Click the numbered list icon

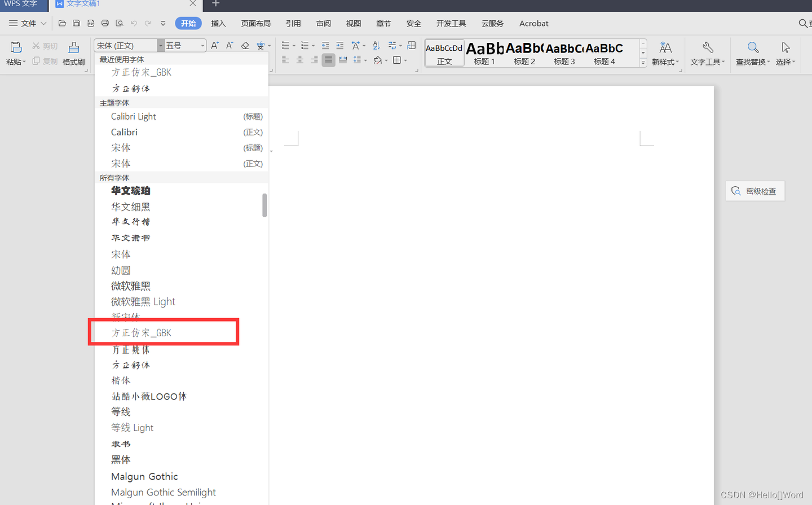(304, 45)
